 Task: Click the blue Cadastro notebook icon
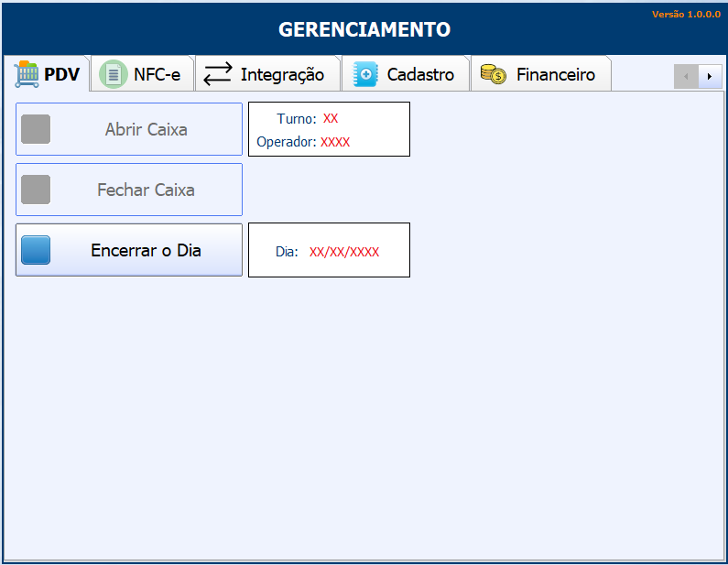coord(365,74)
